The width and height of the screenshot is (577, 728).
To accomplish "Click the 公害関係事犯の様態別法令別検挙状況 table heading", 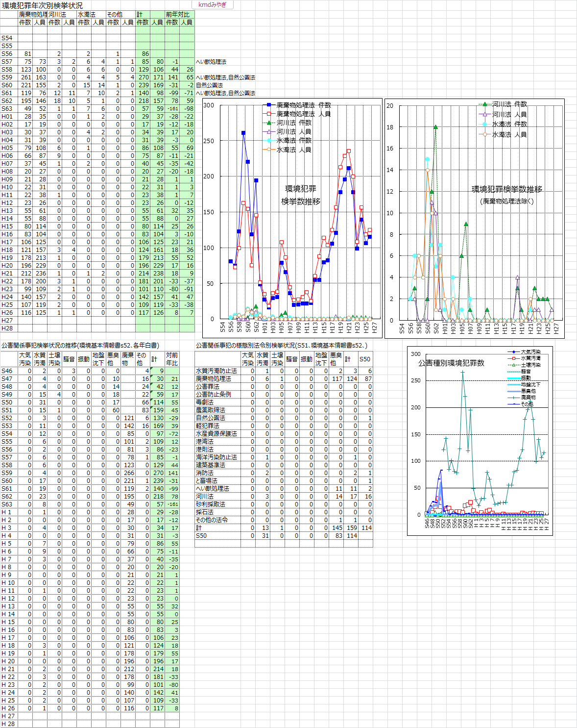I will [282, 346].
